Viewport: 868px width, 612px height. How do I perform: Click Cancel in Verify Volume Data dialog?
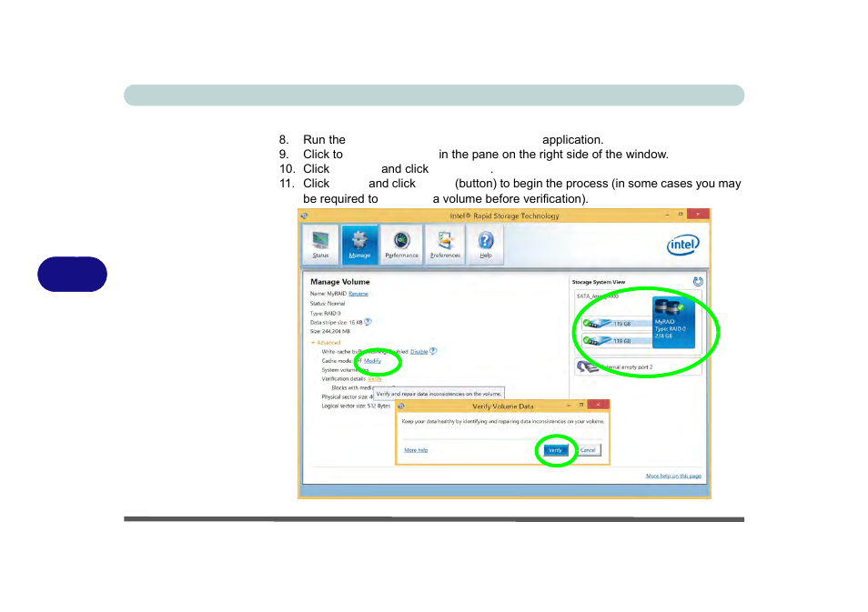tap(588, 450)
